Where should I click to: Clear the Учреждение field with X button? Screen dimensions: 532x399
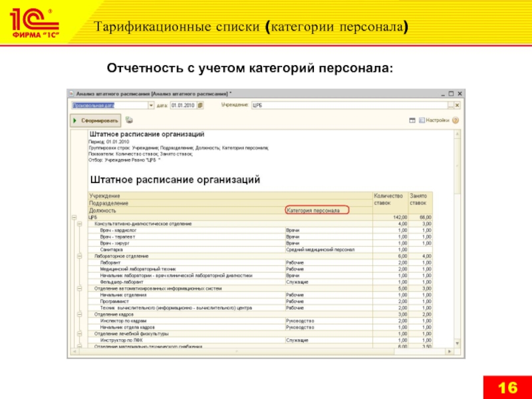coord(458,105)
